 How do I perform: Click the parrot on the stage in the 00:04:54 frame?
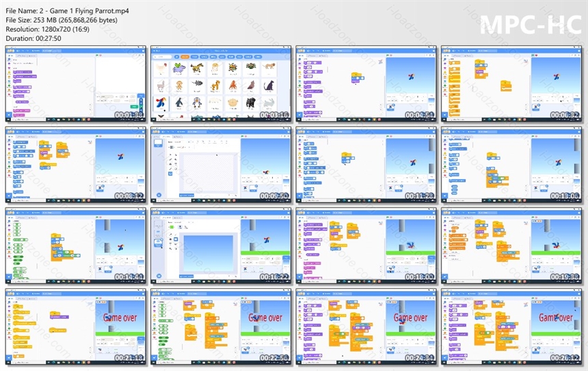coord(412,77)
